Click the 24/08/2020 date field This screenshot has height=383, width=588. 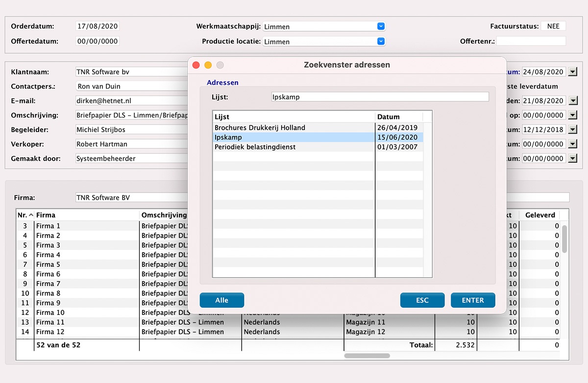click(x=544, y=72)
